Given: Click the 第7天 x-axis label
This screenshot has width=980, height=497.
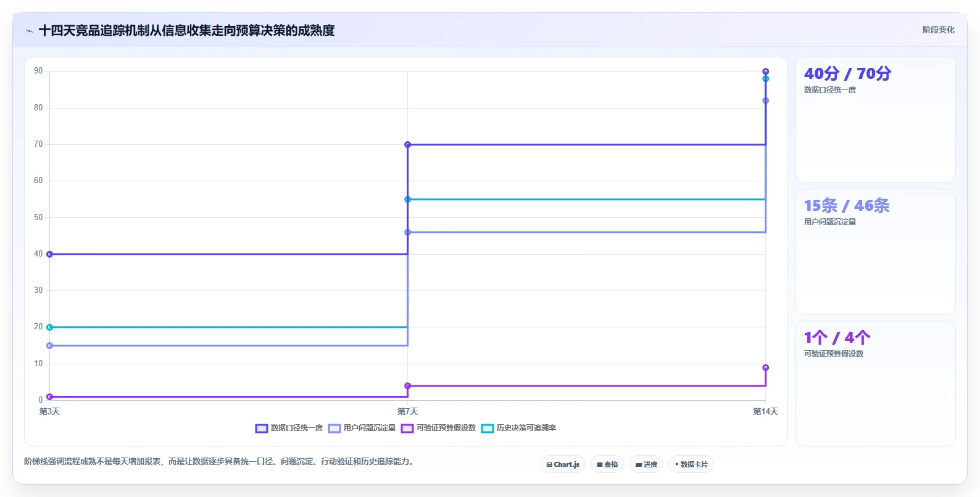Looking at the screenshot, I should pos(407,411).
